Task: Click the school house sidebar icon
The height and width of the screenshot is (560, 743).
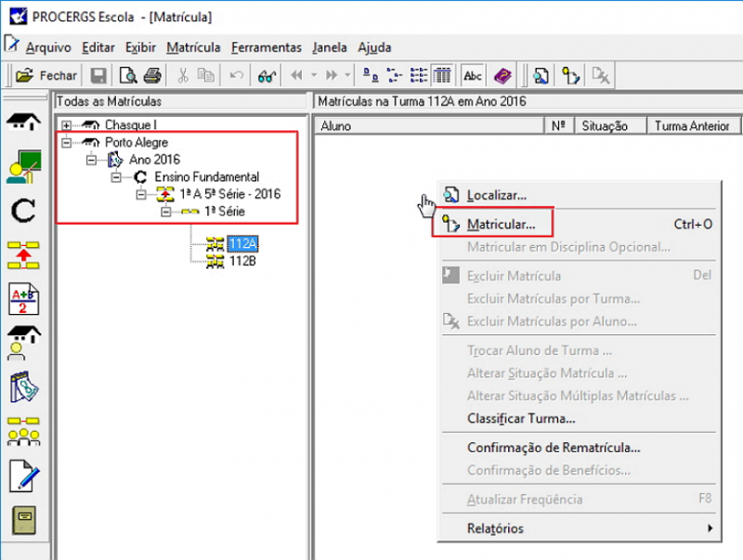Action: pos(24,122)
